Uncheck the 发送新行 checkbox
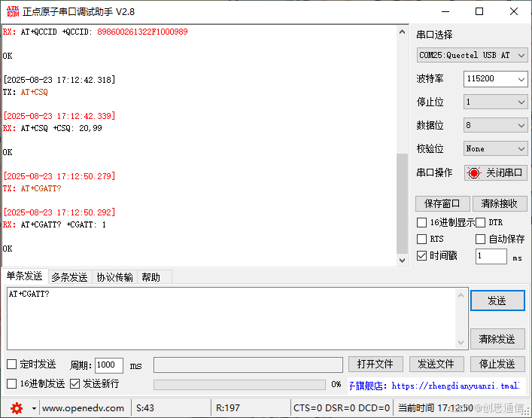The height and width of the screenshot is (418, 532). (x=74, y=384)
